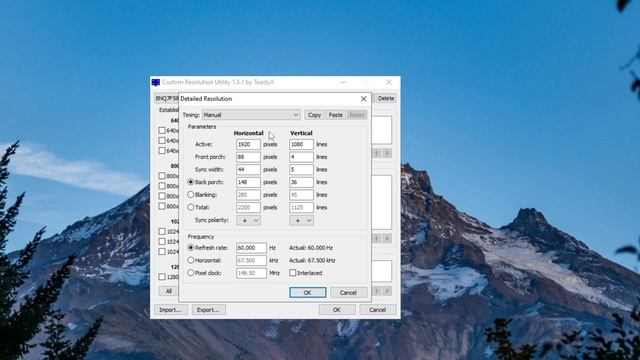
Task: Close the Detailed Resolution dialog
Action: (x=363, y=99)
